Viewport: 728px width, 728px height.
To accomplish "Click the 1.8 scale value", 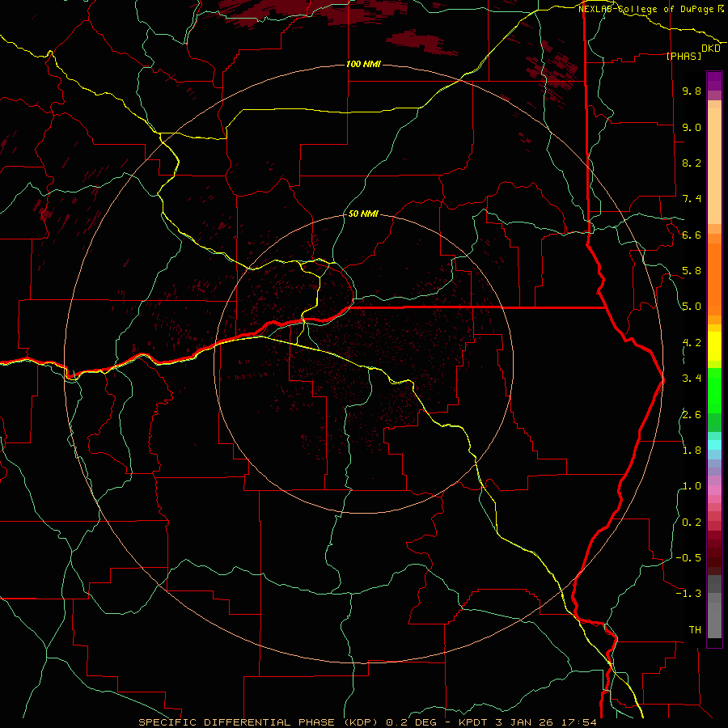I will pyautogui.click(x=692, y=451).
